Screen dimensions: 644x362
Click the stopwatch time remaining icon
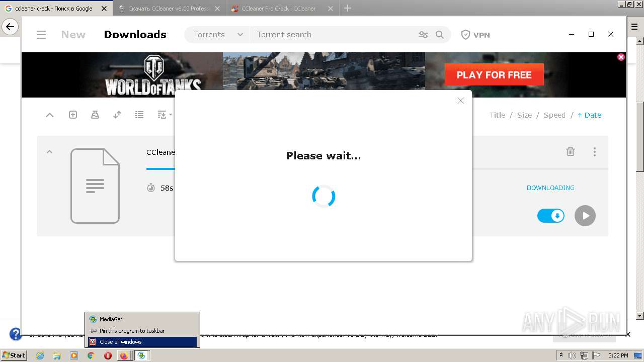pyautogui.click(x=151, y=188)
